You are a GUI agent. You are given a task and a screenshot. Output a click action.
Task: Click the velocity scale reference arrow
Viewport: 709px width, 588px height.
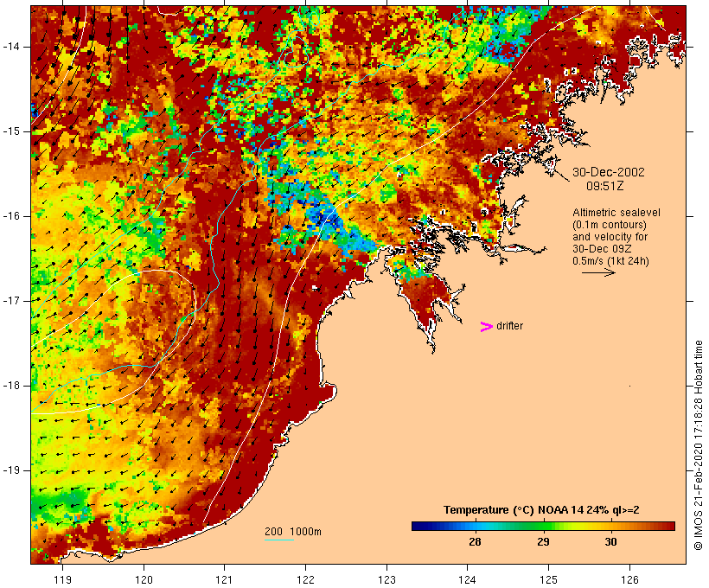click(x=598, y=272)
